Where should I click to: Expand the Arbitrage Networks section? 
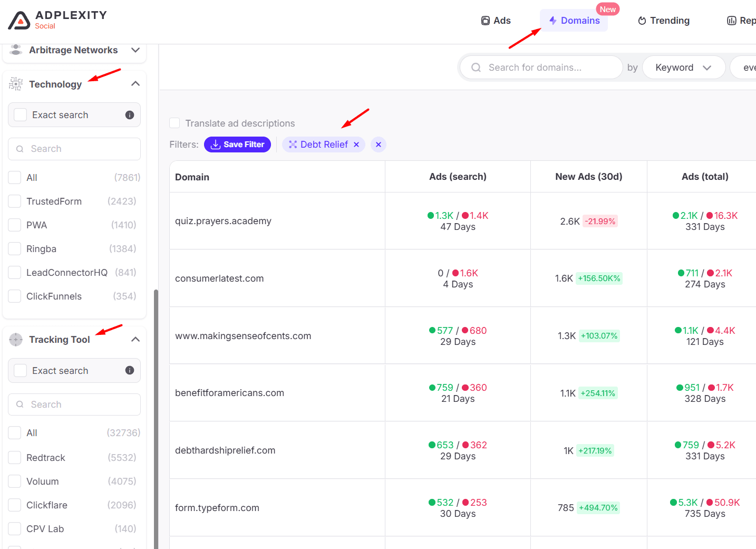coord(135,50)
